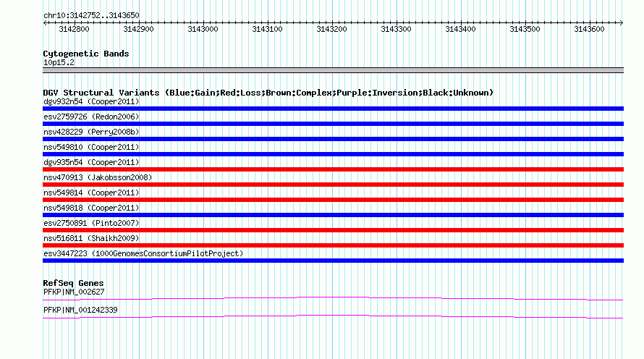644x359 pixels.
Task: Click the grey 10p15.2 cytoband bar
Action: (x=333, y=70)
